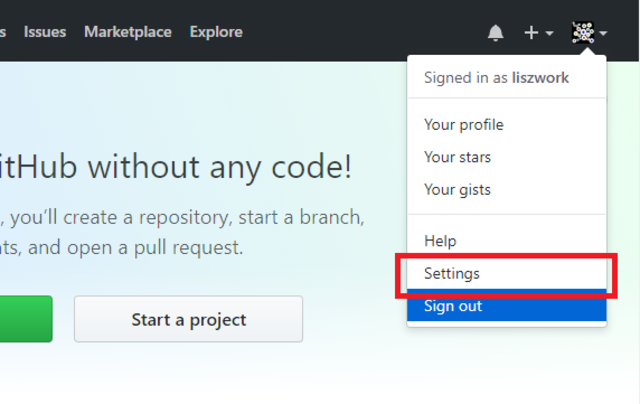
Task: Go to Marketplace in the header
Action: point(128,32)
